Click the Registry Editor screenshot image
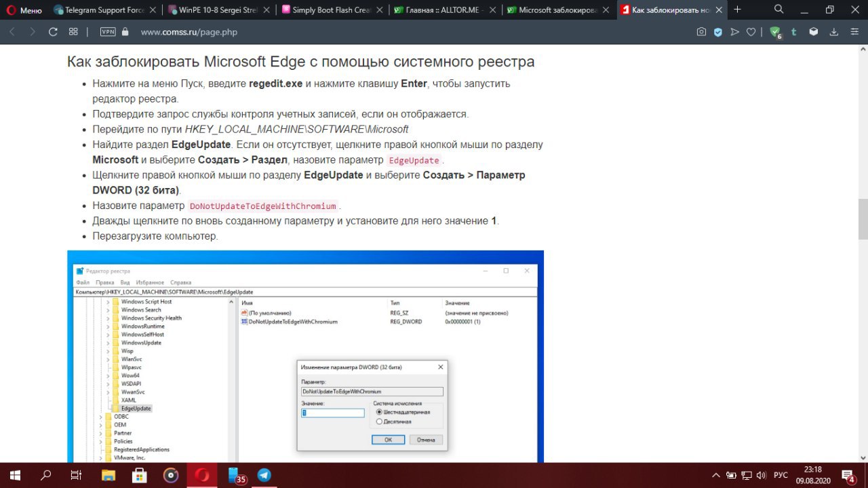The image size is (868, 488). pos(305,356)
